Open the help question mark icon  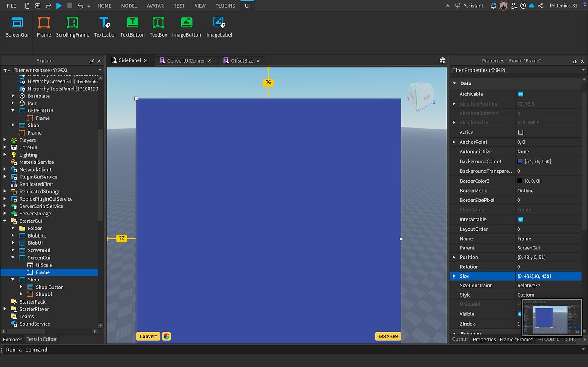click(x=523, y=6)
